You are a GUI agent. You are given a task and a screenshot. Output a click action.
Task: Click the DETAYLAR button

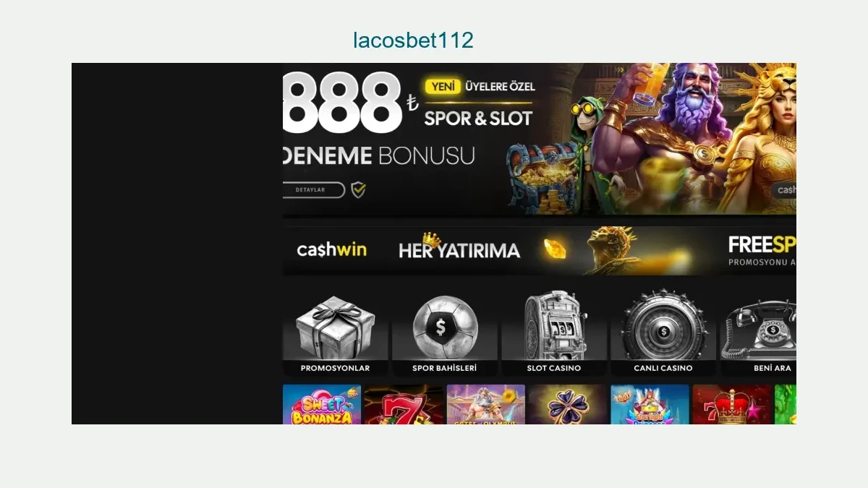click(314, 190)
